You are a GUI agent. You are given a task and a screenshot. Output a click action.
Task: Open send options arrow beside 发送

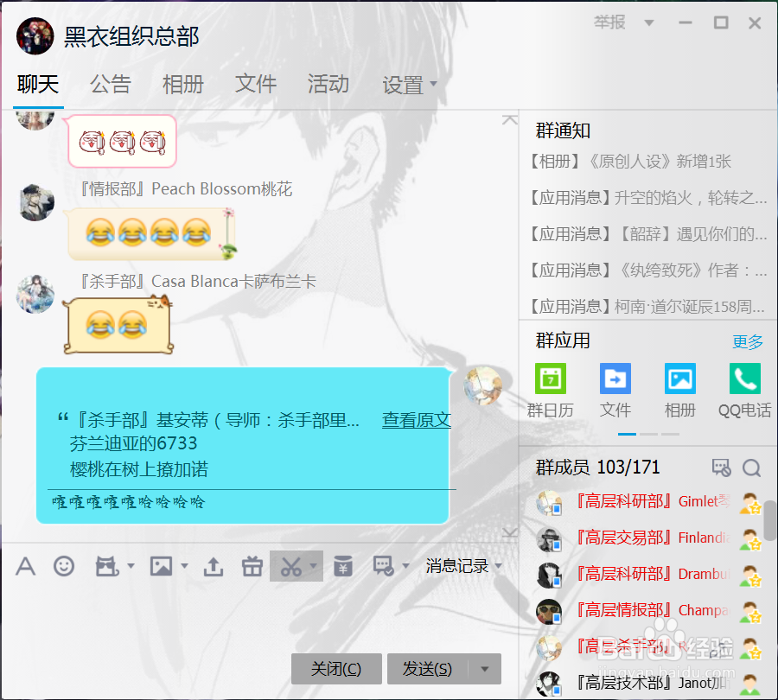coord(485,669)
